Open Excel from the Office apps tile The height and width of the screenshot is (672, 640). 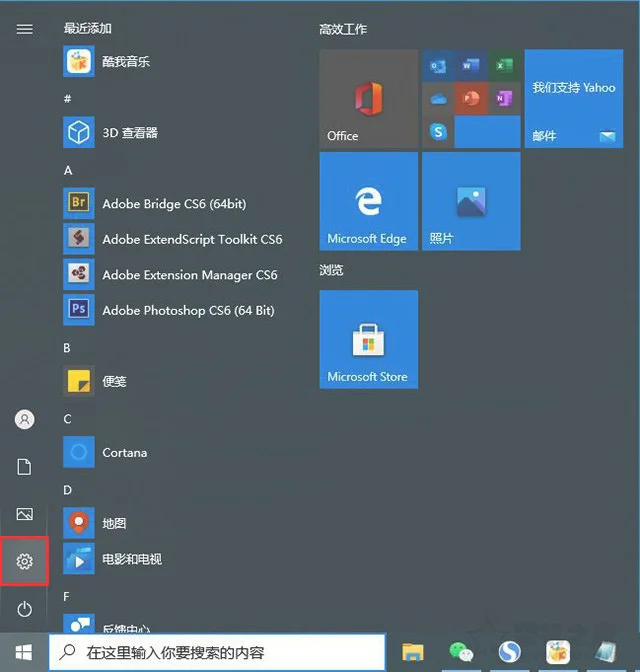[x=505, y=66]
